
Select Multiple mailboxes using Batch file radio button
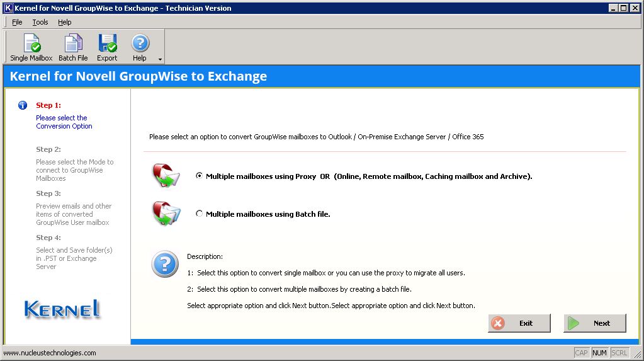(x=199, y=214)
